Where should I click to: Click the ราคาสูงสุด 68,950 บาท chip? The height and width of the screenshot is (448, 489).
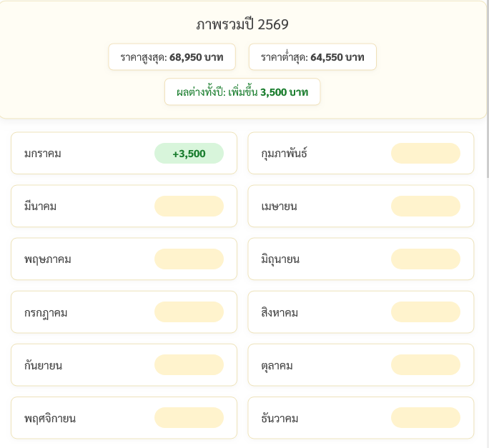coord(172,57)
